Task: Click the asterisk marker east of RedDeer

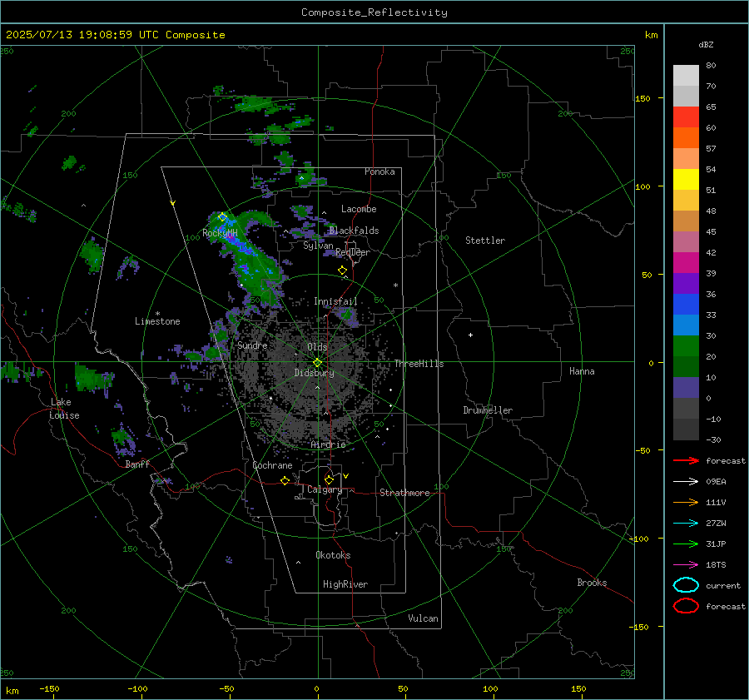Action: point(395,285)
